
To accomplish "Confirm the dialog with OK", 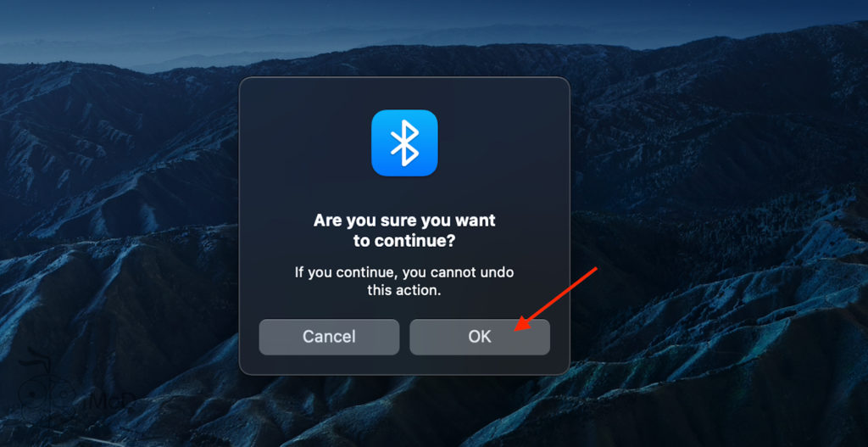I will (480, 337).
